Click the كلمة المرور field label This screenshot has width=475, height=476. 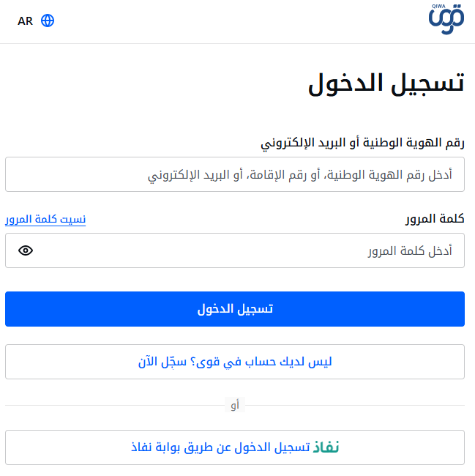coord(435,218)
